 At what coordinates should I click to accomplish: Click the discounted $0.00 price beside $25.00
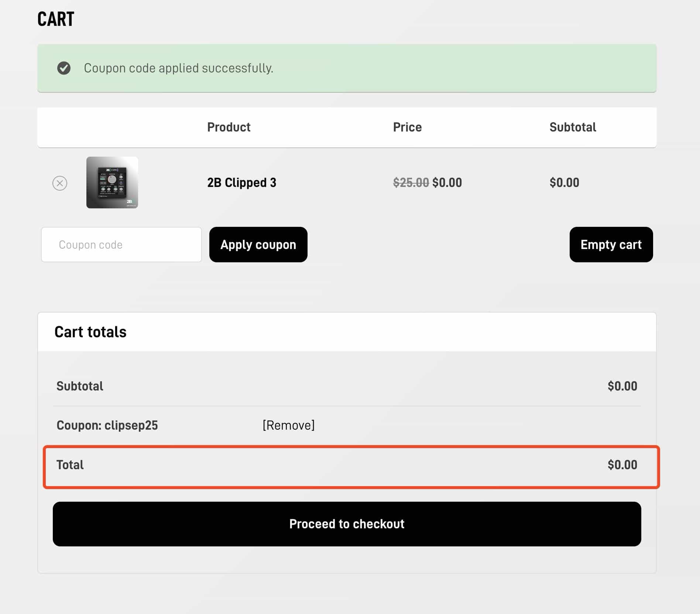[x=447, y=183]
